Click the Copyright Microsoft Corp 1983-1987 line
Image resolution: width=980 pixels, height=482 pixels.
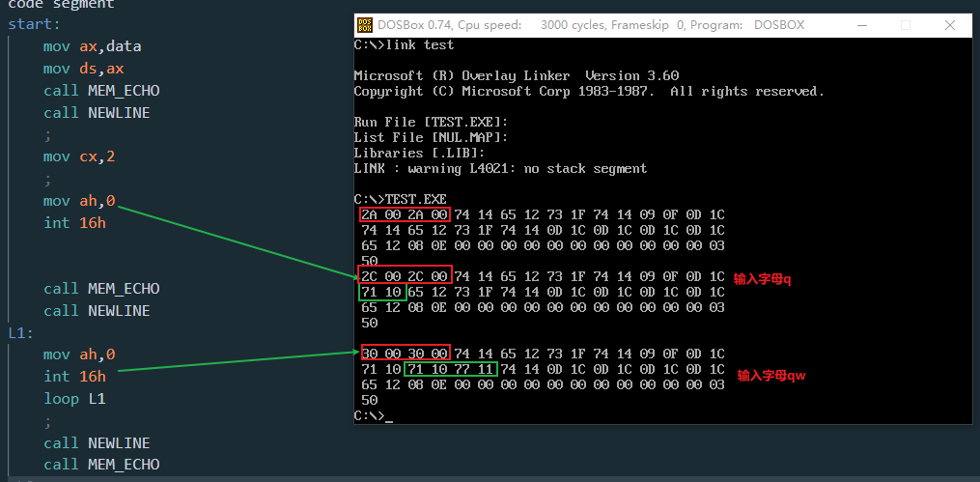(589, 91)
